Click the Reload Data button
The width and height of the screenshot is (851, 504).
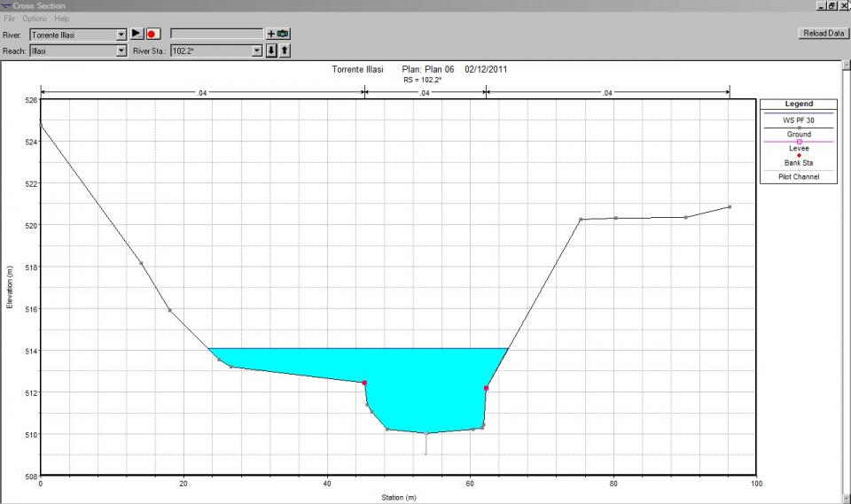coord(823,33)
